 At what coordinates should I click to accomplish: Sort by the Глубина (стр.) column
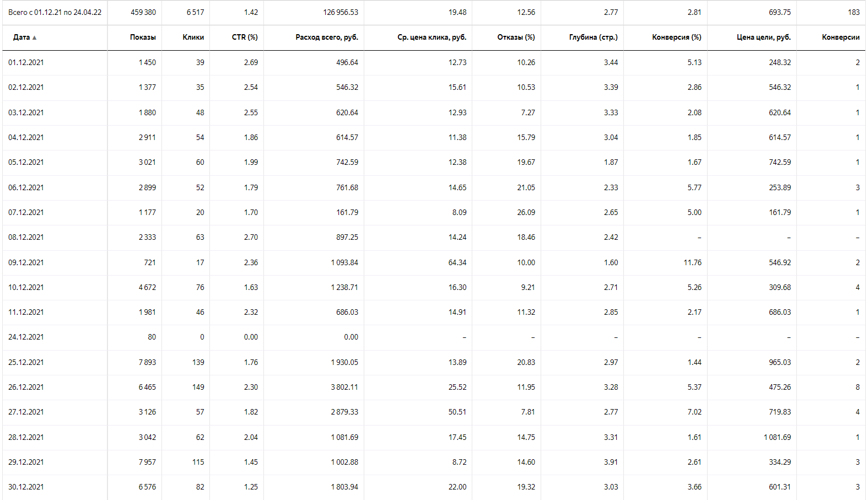pyautogui.click(x=593, y=37)
